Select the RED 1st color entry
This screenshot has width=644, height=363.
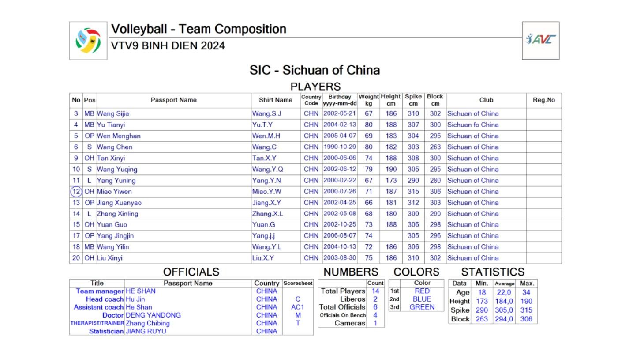pyautogui.click(x=422, y=291)
